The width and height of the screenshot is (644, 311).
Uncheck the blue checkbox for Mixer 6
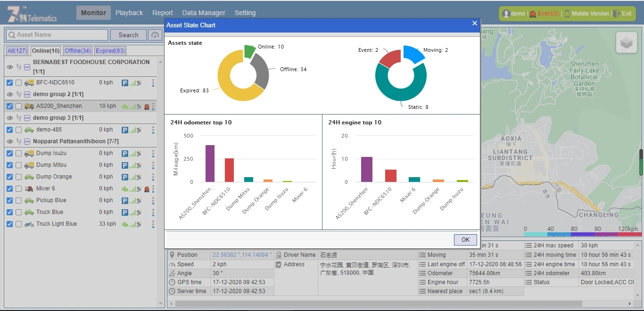(10, 188)
